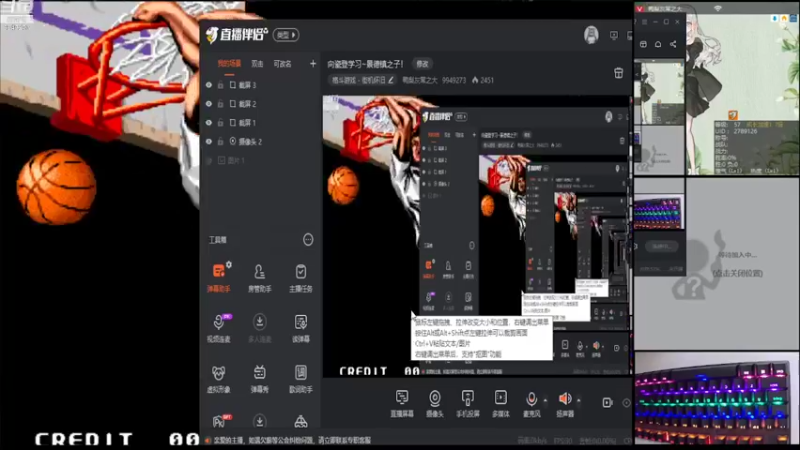Click the 修改 button next to the title

pos(422,64)
